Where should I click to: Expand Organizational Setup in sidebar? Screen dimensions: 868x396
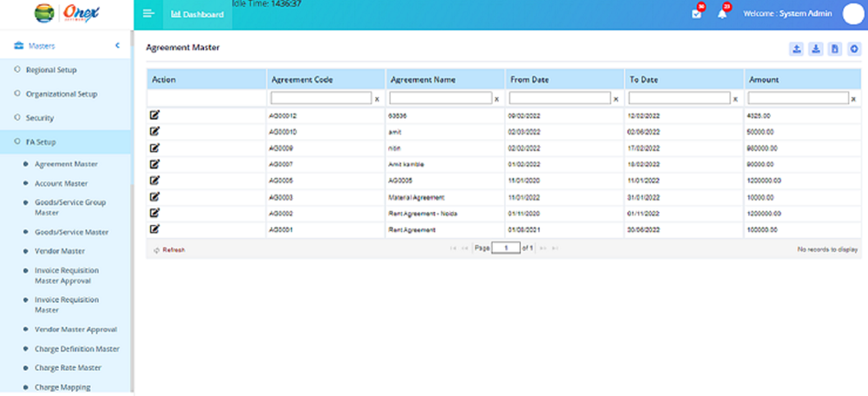pos(62,94)
